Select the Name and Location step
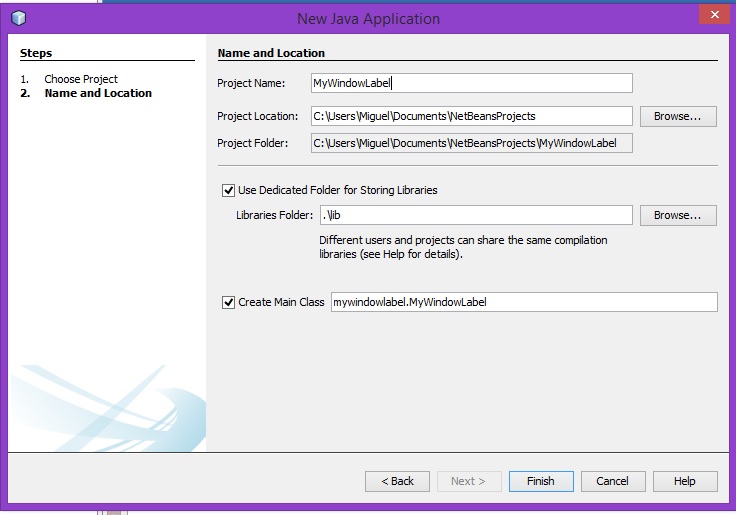736x515 pixels. click(98, 93)
